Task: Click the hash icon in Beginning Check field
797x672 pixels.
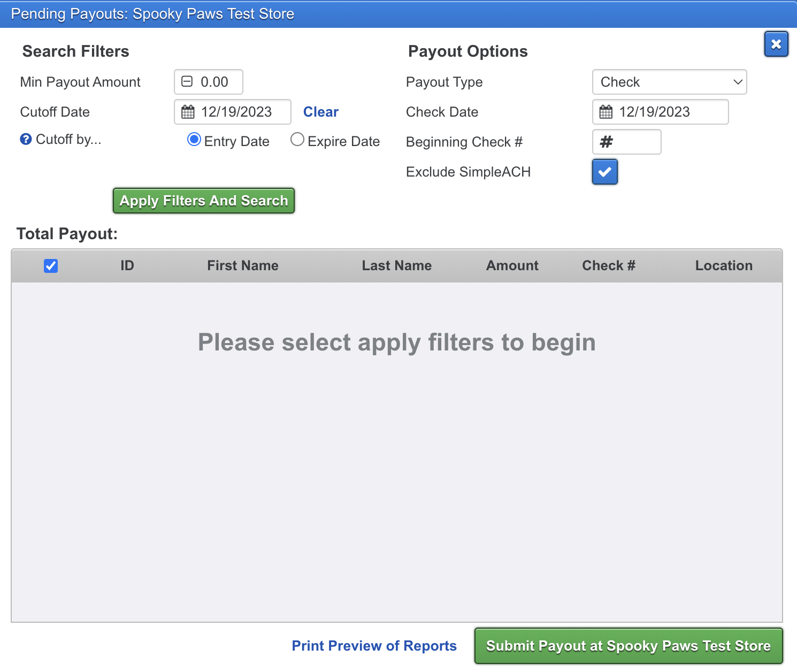Action: [x=606, y=142]
